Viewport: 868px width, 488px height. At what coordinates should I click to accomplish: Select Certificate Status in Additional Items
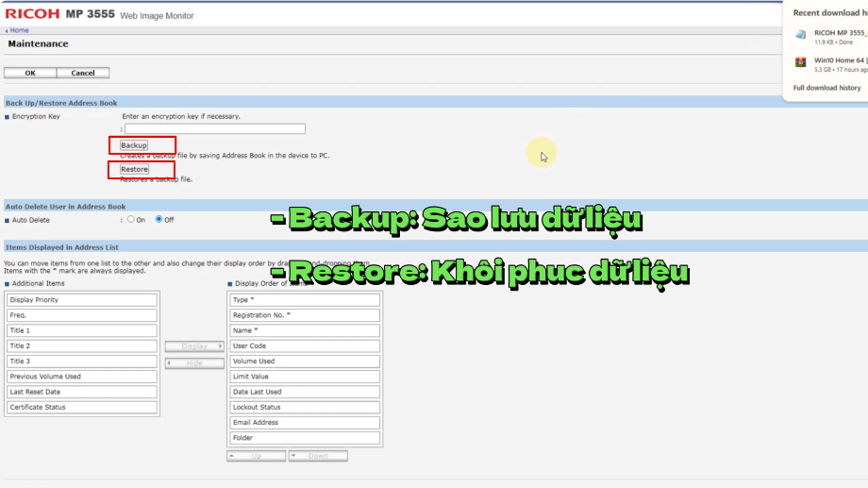point(81,408)
